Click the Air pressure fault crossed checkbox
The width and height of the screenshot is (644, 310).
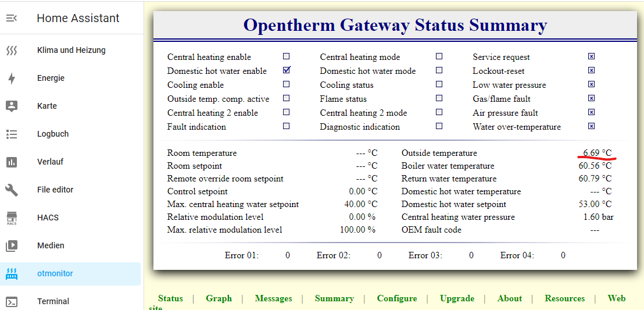(592, 112)
